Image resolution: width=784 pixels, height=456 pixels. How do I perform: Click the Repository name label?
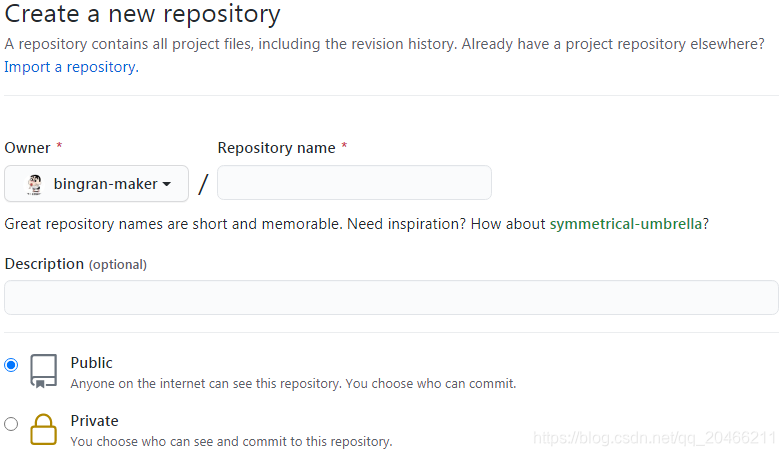click(x=276, y=148)
